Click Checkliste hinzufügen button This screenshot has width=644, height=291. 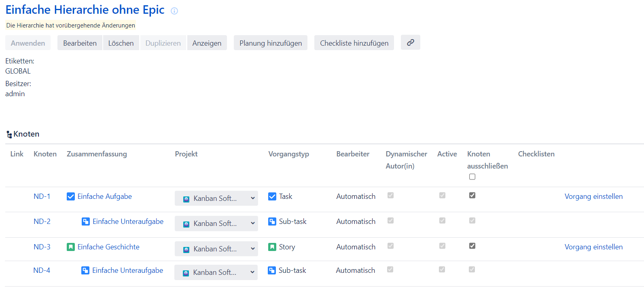(354, 43)
